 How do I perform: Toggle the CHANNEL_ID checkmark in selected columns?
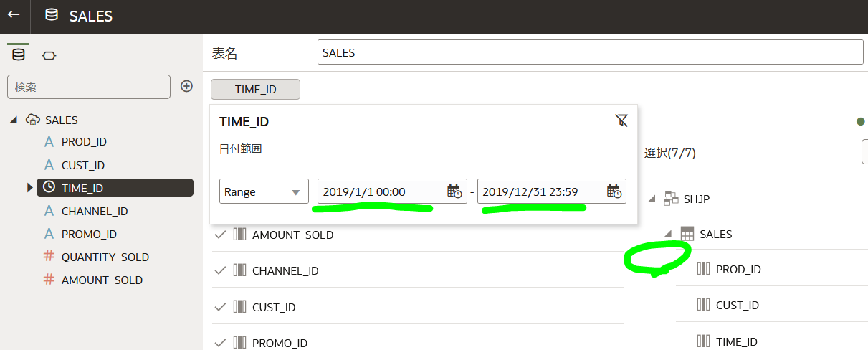(221, 271)
